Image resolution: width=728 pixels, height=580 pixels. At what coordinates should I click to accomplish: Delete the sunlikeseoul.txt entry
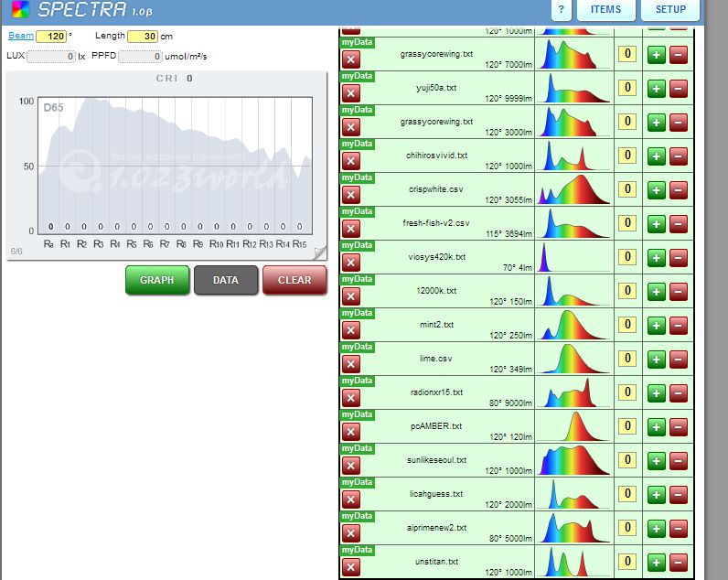[x=350, y=467]
